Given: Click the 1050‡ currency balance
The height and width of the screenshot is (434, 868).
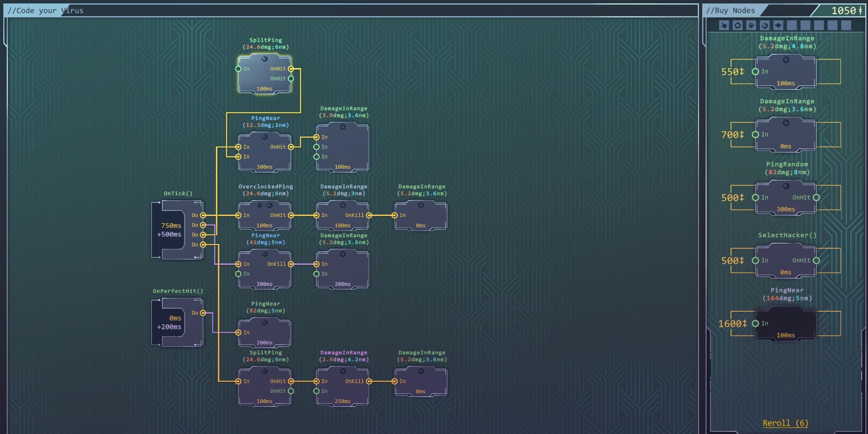Looking at the screenshot, I should 847,10.
